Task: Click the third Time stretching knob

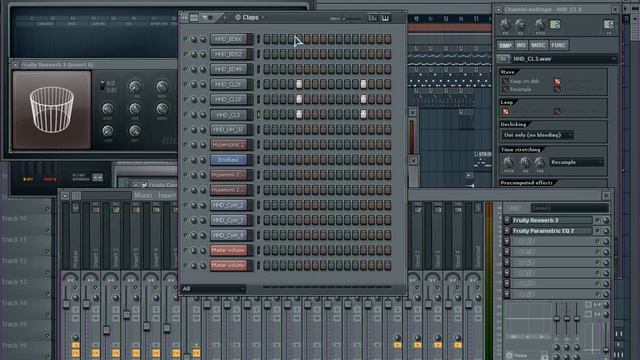Action: [540, 163]
